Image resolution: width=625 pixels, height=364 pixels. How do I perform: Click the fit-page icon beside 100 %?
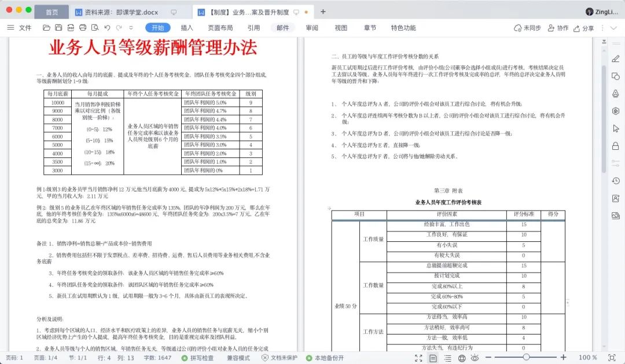point(612,358)
